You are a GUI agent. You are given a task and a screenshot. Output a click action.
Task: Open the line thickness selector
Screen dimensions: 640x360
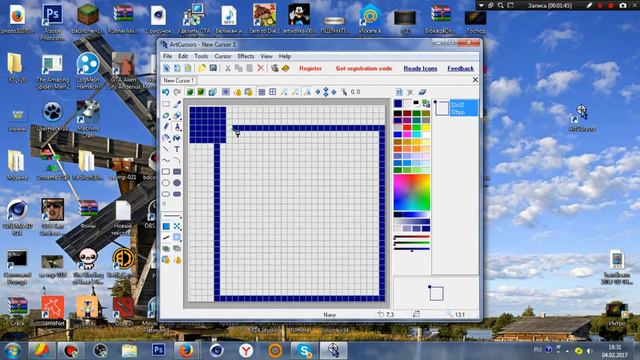pos(172,216)
